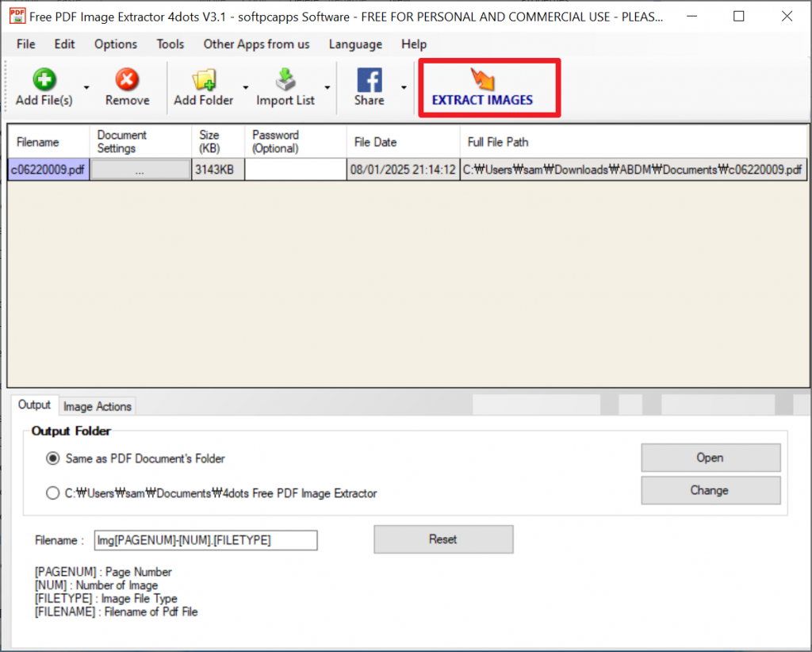The width and height of the screenshot is (812, 652).
Task: Click the Password cell for c06220009.pdf
Action: (295, 170)
